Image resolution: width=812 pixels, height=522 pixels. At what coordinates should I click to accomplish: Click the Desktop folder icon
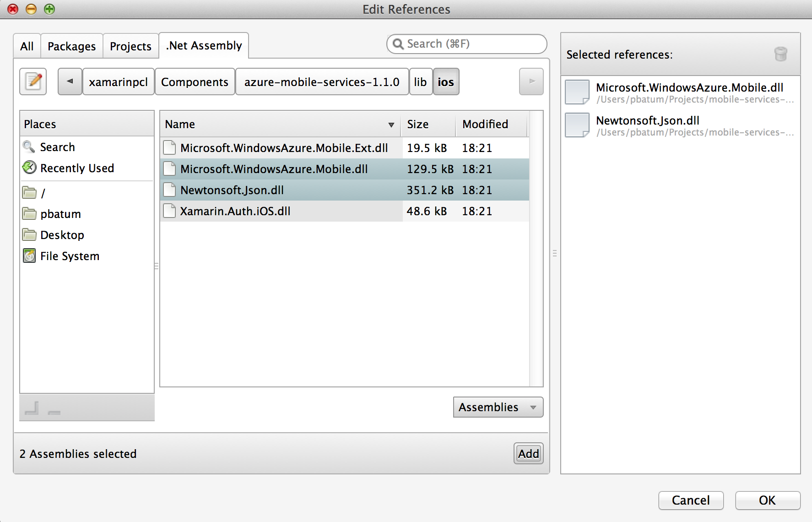(29, 234)
